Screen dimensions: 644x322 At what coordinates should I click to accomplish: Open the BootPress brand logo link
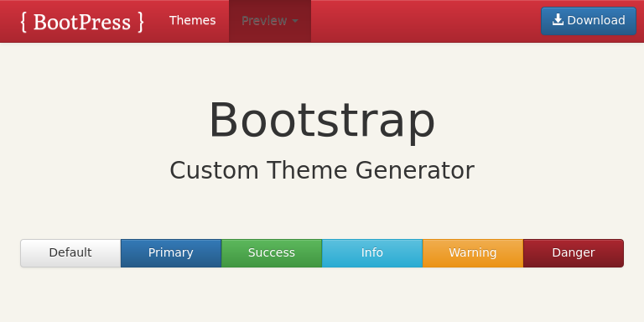tap(82, 22)
